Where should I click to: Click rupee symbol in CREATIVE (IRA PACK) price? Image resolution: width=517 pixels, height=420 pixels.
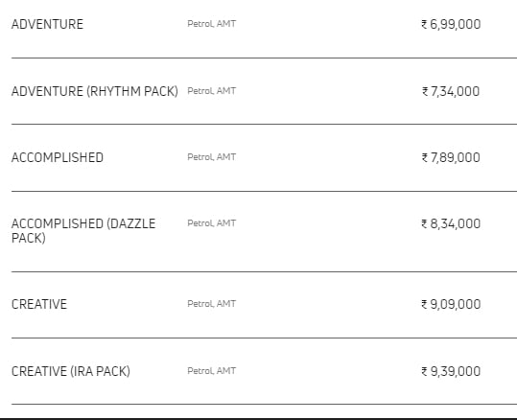[x=424, y=371]
